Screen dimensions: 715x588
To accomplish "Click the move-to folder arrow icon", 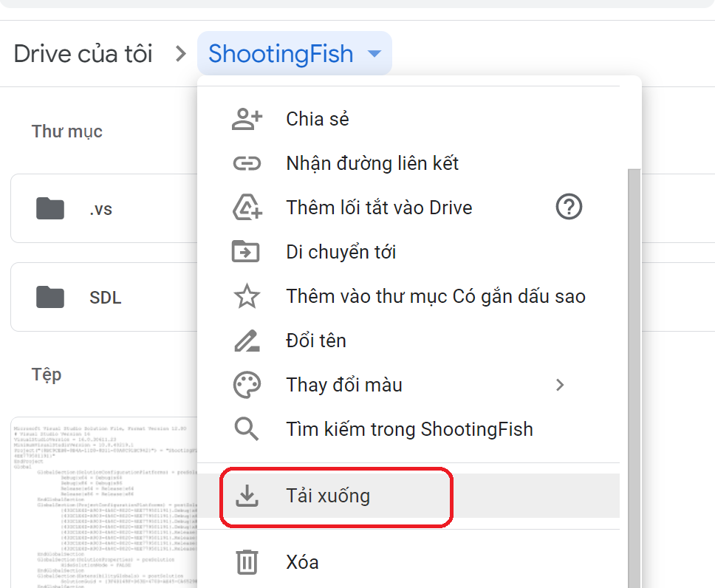I will coord(246,251).
